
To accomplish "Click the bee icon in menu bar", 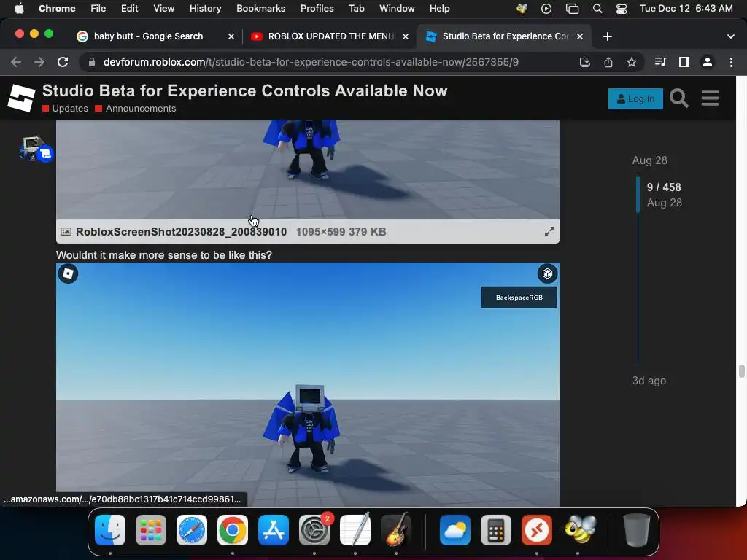I will (522, 9).
